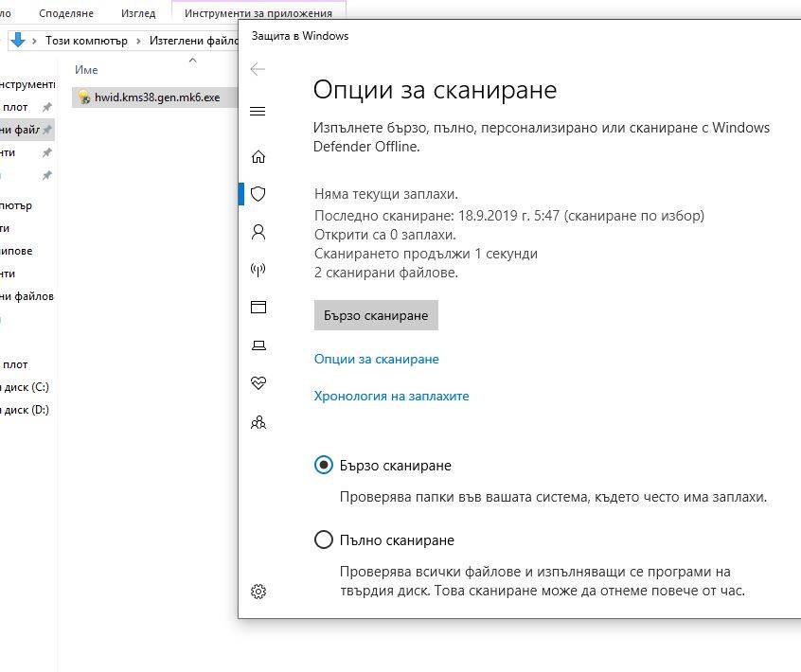The height and width of the screenshot is (672, 801).
Task: Unpin the 'плот' quick access pin icon
Action: (x=47, y=107)
